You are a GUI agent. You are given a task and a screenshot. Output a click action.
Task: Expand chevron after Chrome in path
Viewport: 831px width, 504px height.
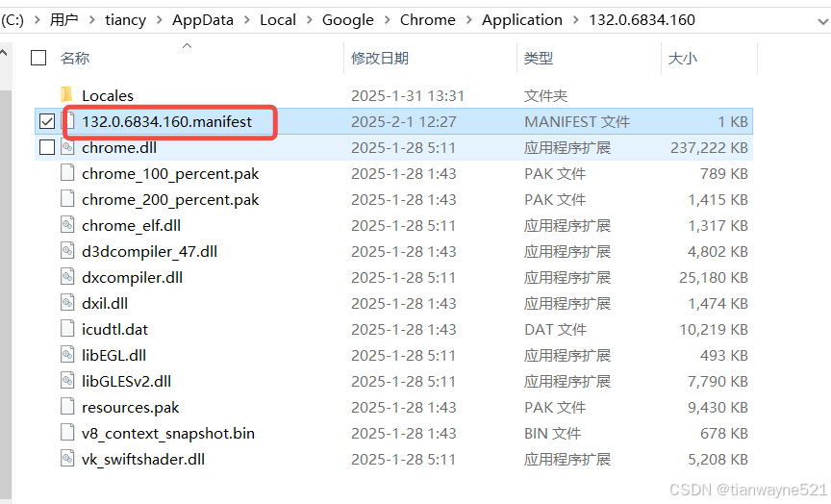[x=469, y=20]
